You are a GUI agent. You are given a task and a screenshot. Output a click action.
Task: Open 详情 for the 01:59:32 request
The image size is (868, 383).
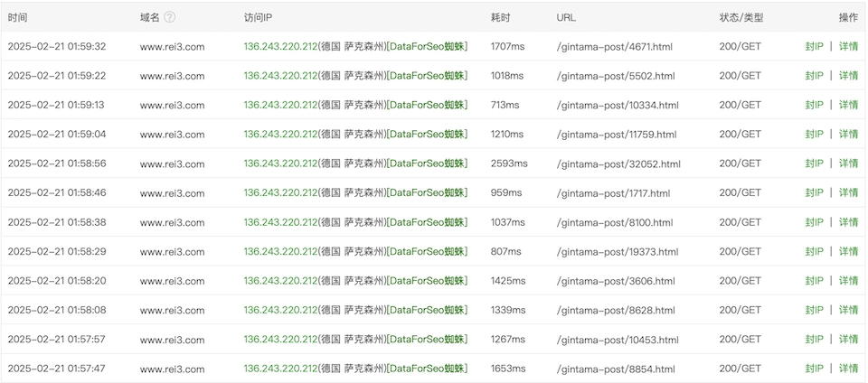point(848,46)
